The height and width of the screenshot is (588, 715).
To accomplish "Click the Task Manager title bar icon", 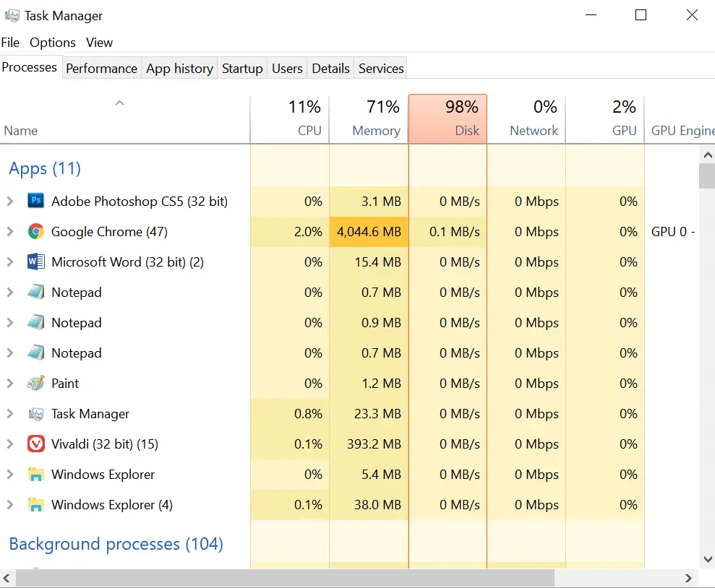I will pos(12,15).
